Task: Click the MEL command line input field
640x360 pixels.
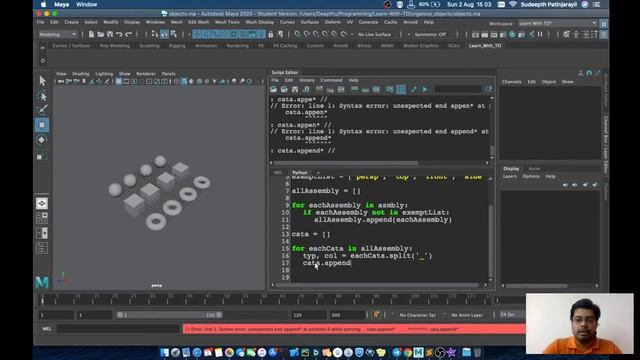Action: click(118, 329)
